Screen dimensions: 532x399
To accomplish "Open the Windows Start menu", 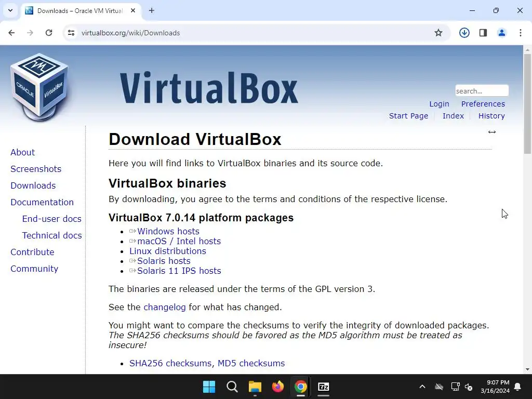I will (x=209, y=387).
